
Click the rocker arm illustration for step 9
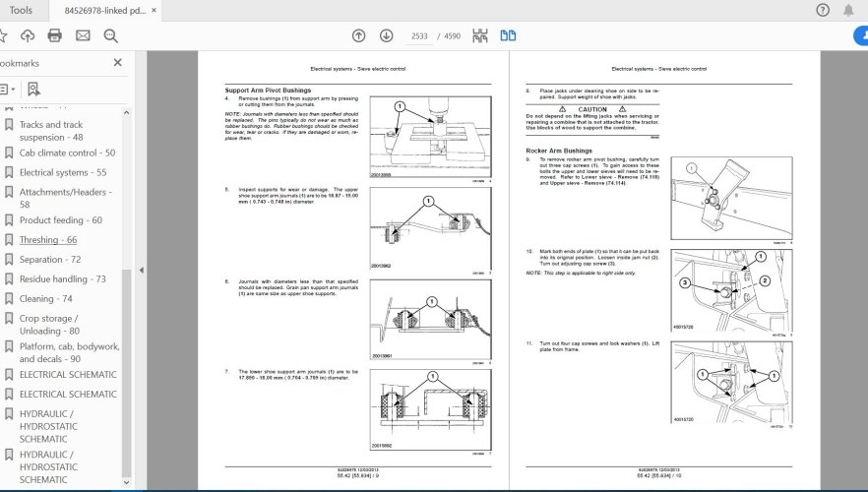(x=731, y=198)
